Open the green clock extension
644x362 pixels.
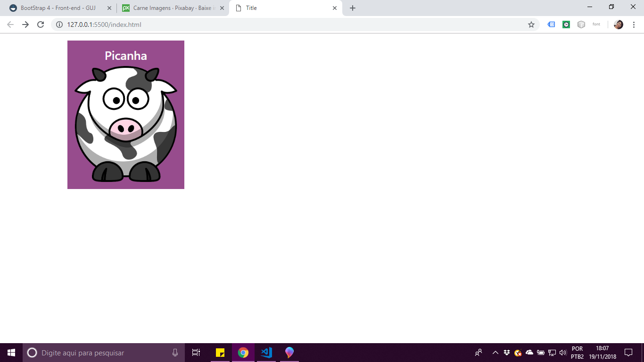[x=566, y=25]
